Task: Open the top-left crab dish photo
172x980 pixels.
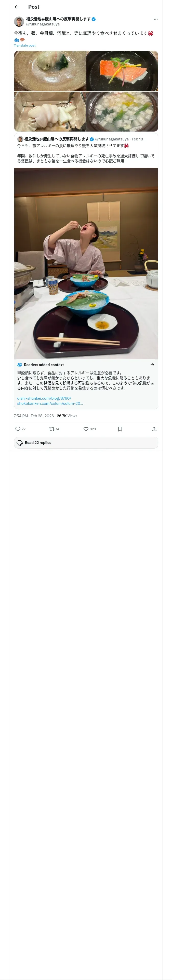Action: point(50,71)
